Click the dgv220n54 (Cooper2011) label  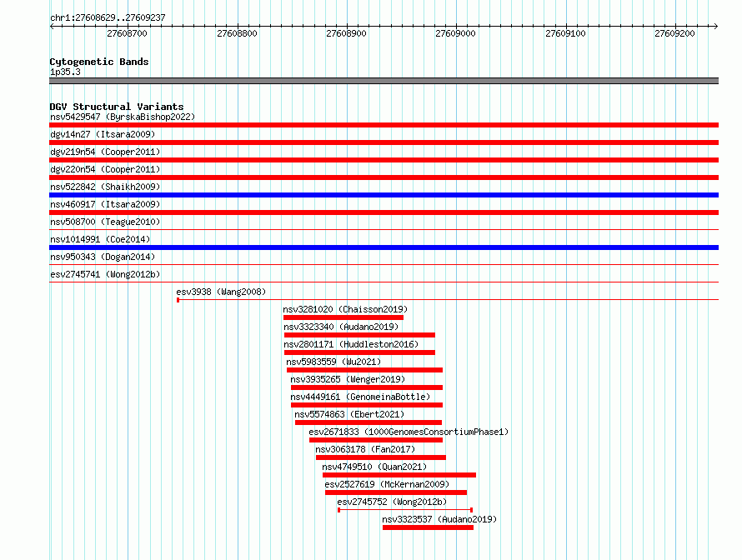click(105, 169)
